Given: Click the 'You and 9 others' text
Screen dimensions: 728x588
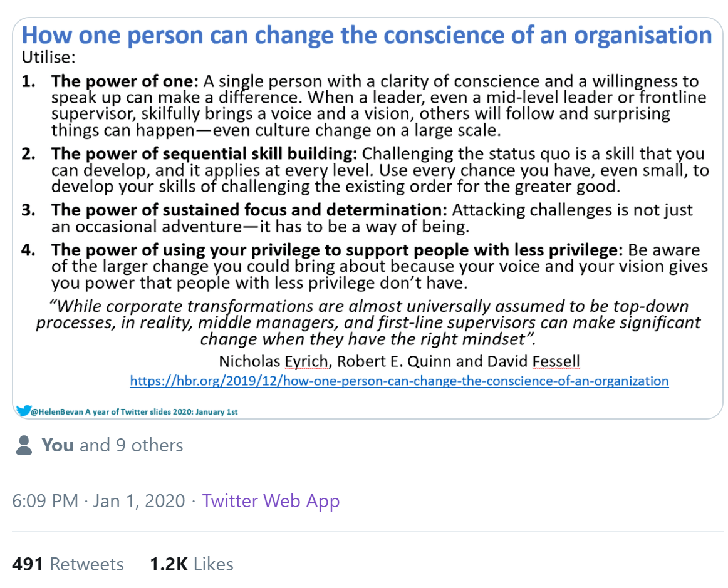Looking at the screenshot, I should [x=112, y=445].
